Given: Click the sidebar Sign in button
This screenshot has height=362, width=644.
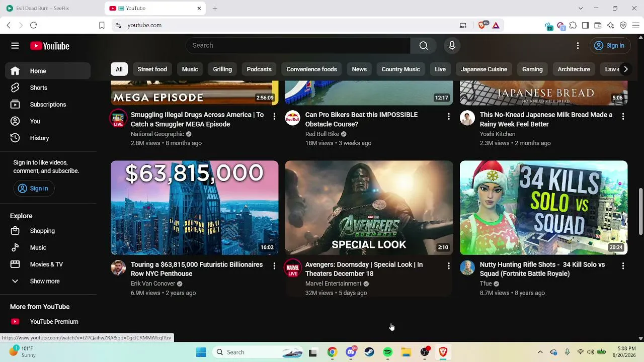Looking at the screenshot, I should [x=33, y=189].
